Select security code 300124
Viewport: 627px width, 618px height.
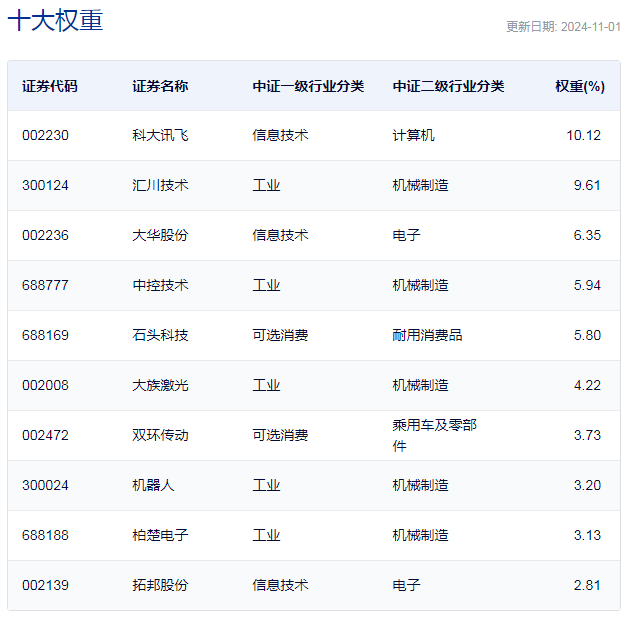coord(46,185)
